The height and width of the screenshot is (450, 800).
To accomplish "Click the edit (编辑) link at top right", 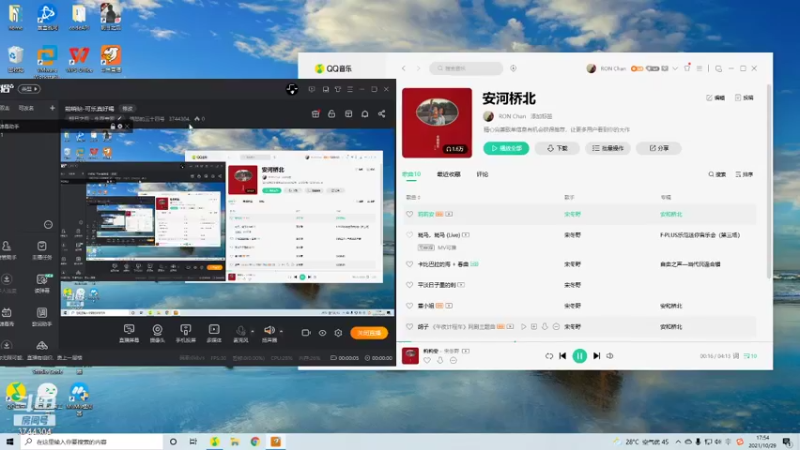I will point(715,97).
